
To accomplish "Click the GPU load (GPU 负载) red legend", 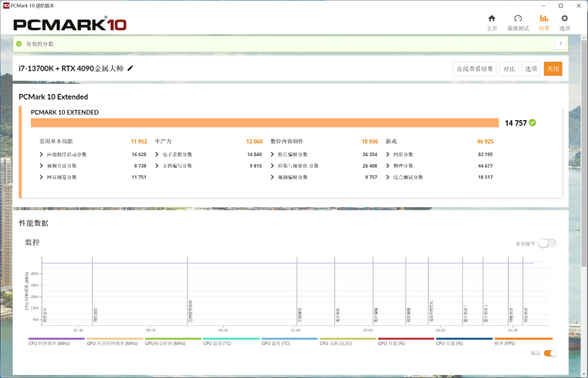I will click(406, 341).
